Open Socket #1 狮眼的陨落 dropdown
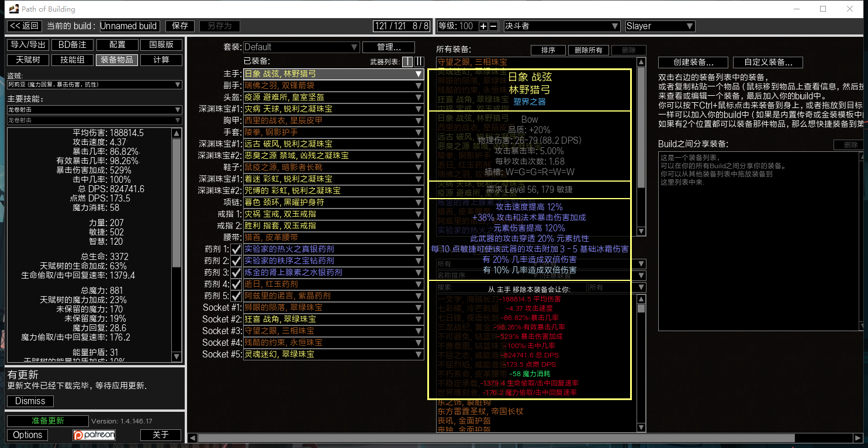868x448 pixels. 333,307
